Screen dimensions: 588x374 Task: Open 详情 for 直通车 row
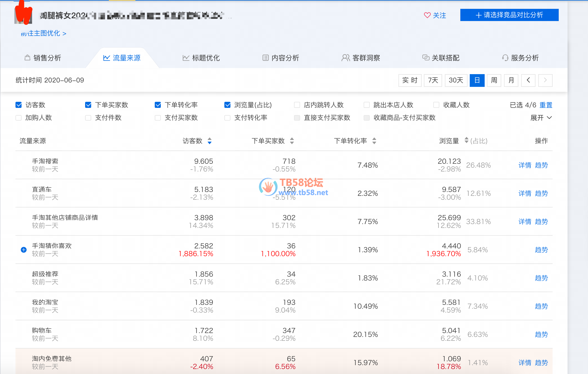pos(525,193)
